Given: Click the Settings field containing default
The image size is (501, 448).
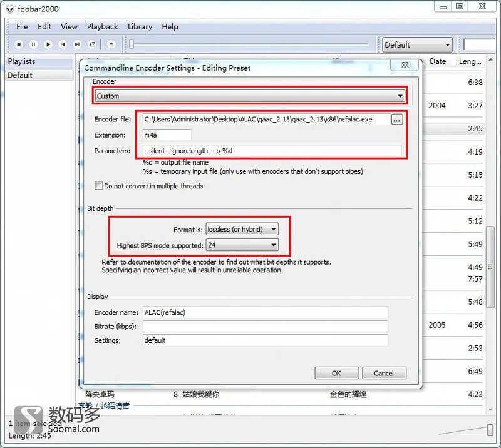Looking at the screenshot, I should (265, 340).
